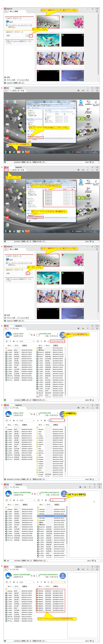Expand the arrow below pink flower thumbnail, window 1
103x644 pixels.
81,30
